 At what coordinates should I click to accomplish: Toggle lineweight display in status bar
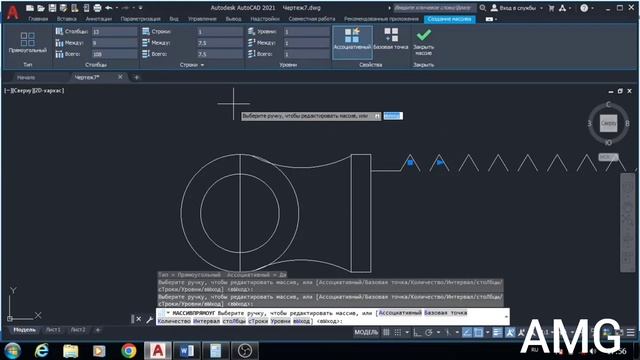[497, 333]
